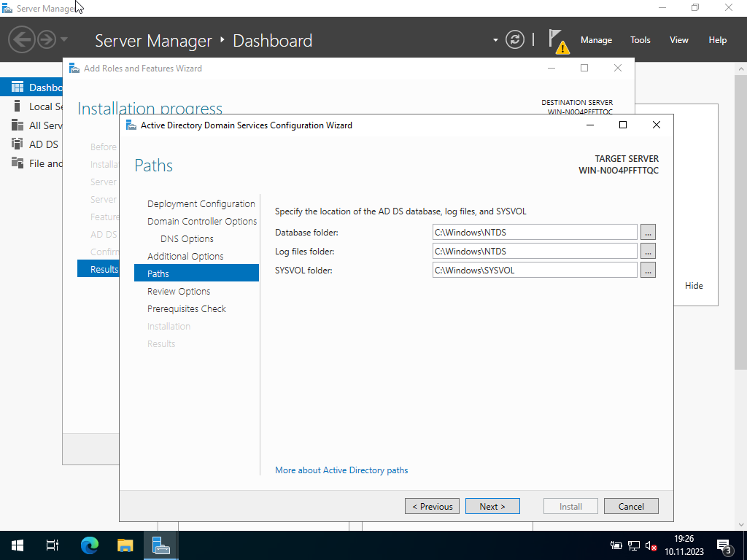The image size is (747, 560).
Task: Select Local Server icon in sidebar
Action: tap(18, 106)
